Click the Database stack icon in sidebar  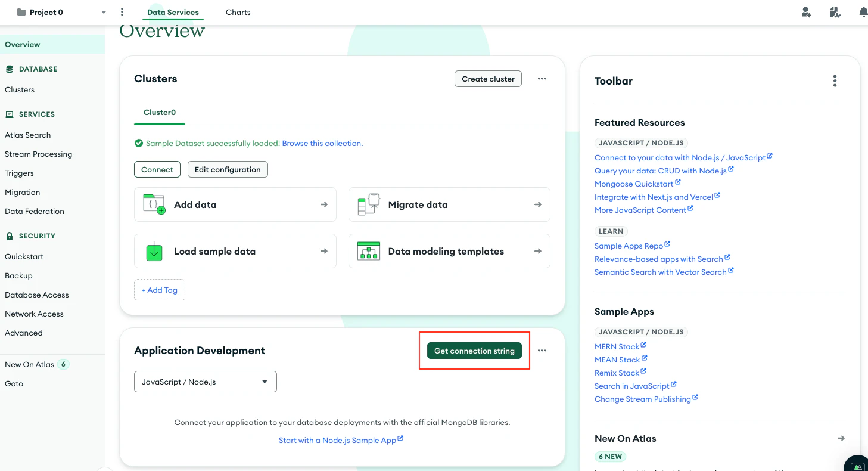coord(10,69)
